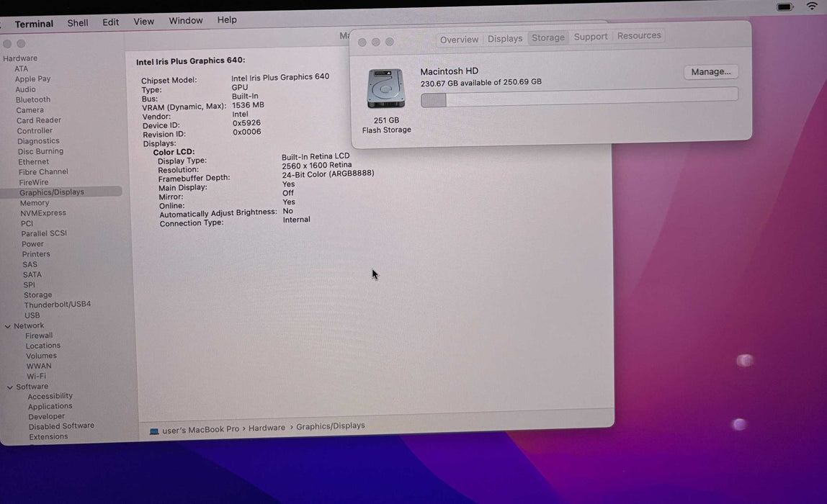
Task: Click the storage usage bar
Action: point(579,97)
